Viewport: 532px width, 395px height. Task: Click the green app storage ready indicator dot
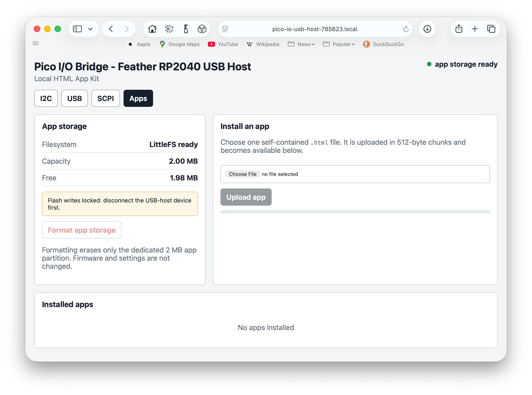tap(429, 64)
